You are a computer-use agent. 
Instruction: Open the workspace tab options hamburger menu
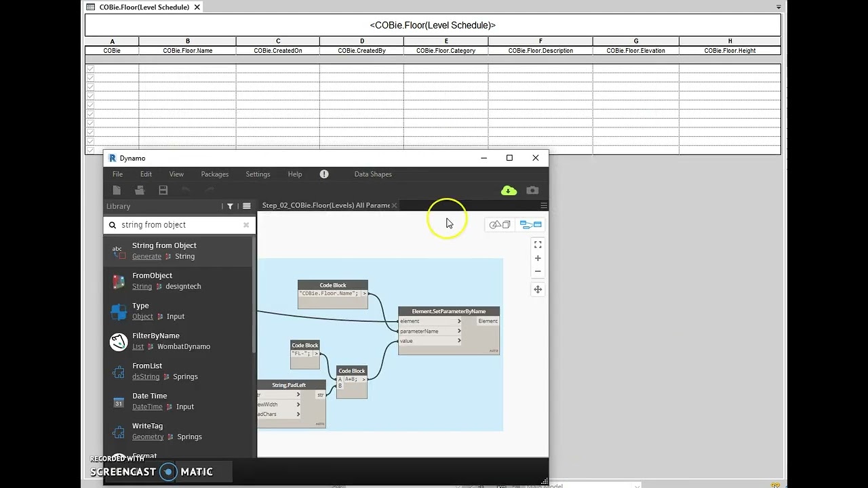click(543, 205)
